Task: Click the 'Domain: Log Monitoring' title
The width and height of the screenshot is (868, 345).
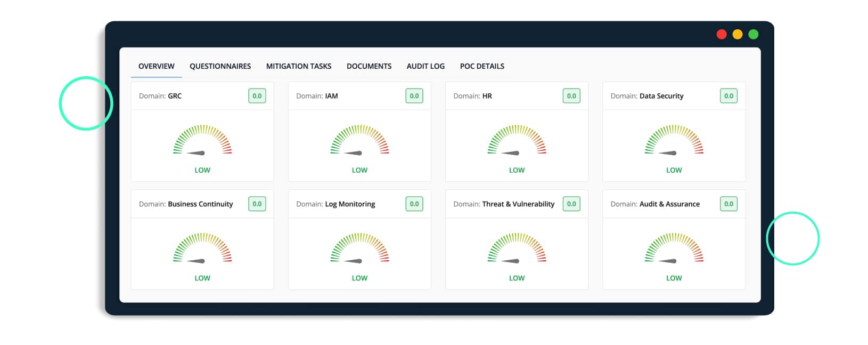Action: click(x=335, y=204)
